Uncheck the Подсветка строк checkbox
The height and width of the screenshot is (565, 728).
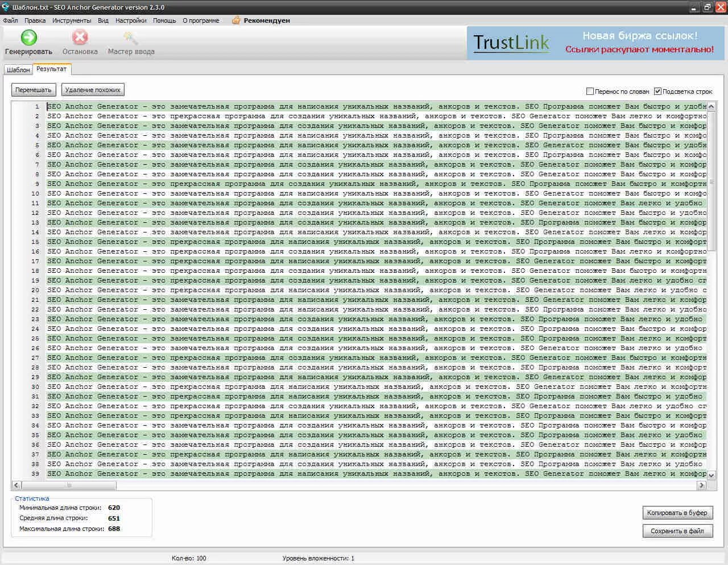point(657,92)
